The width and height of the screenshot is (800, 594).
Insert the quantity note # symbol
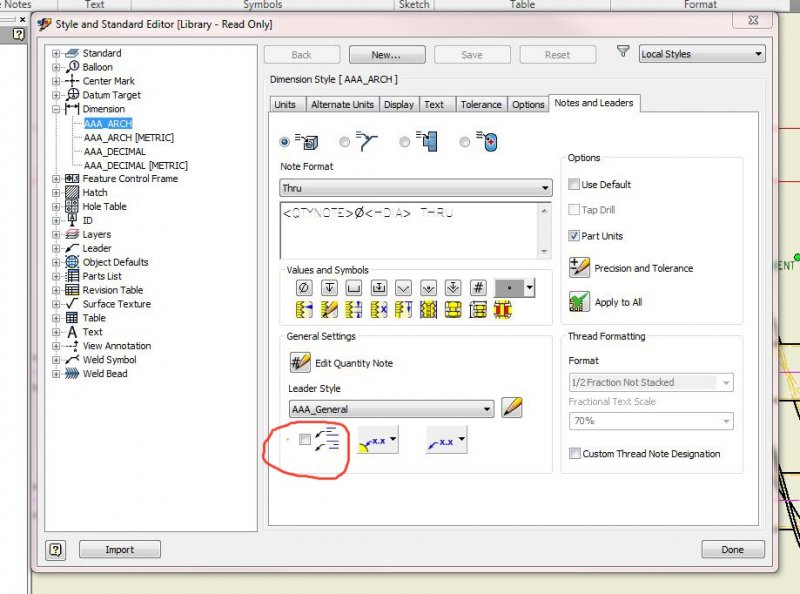coord(478,288)
